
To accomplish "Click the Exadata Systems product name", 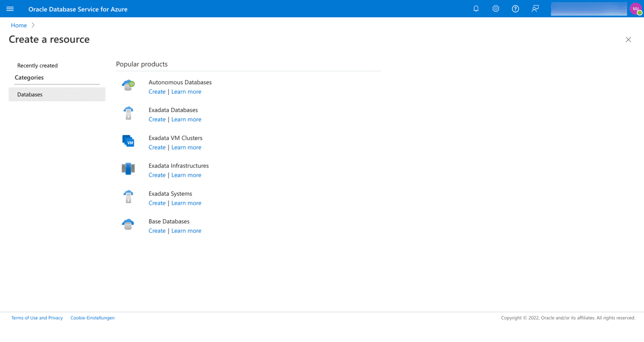I will pyautogui.click(x=170, y=194).
